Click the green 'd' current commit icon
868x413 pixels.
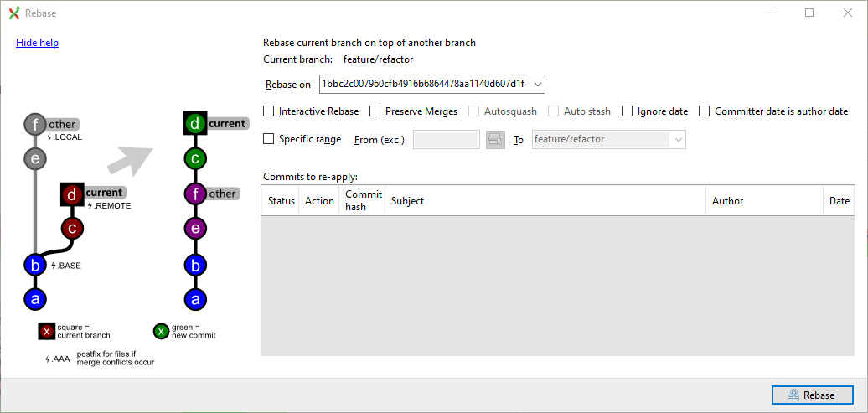coord(195,124)
